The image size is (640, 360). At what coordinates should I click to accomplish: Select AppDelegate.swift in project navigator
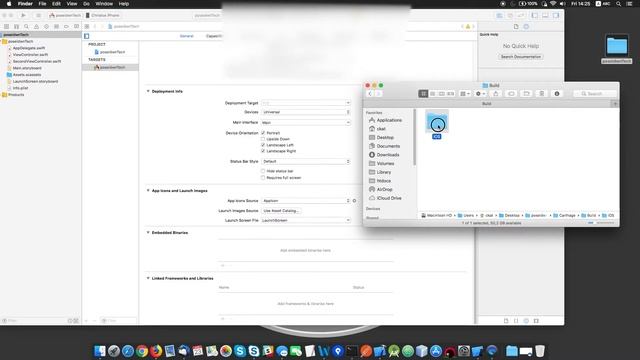[29, 48]
